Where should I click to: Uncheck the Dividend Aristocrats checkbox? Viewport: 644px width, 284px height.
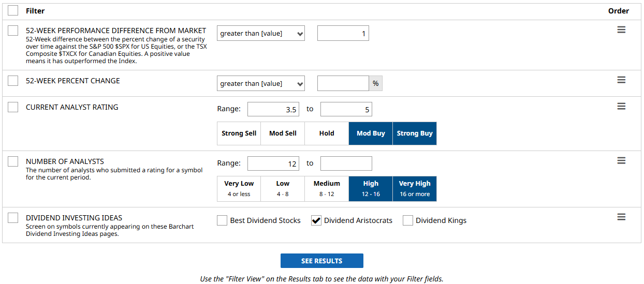pyautogui.click(x=316, y=221)
